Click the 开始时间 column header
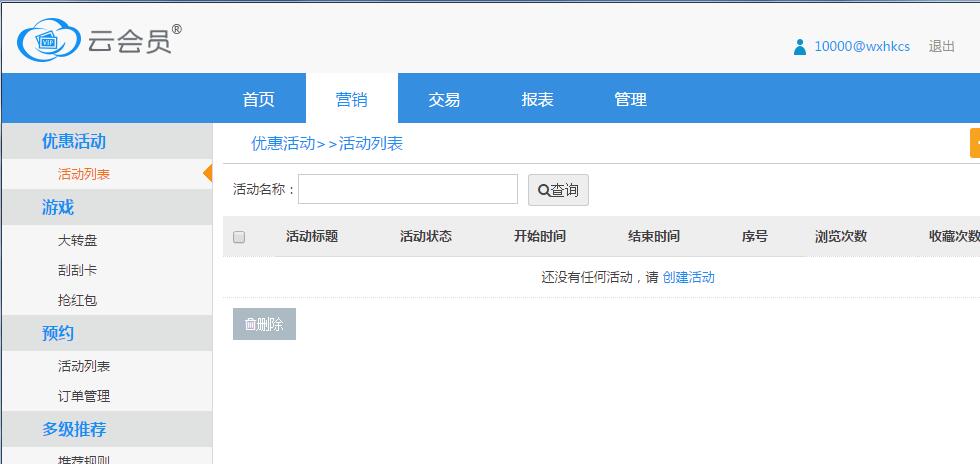 point(540,236)
